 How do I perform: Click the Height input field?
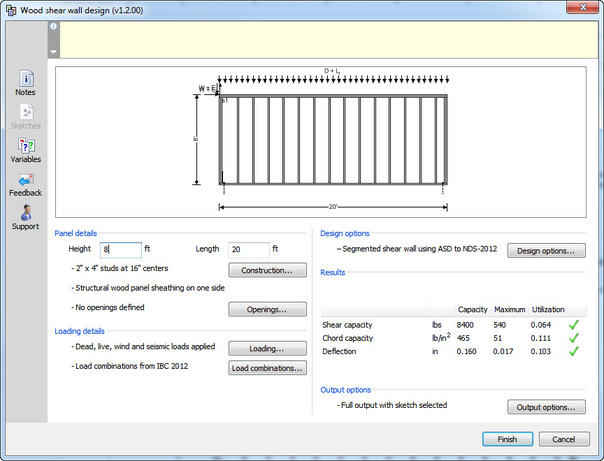(120, 249)
